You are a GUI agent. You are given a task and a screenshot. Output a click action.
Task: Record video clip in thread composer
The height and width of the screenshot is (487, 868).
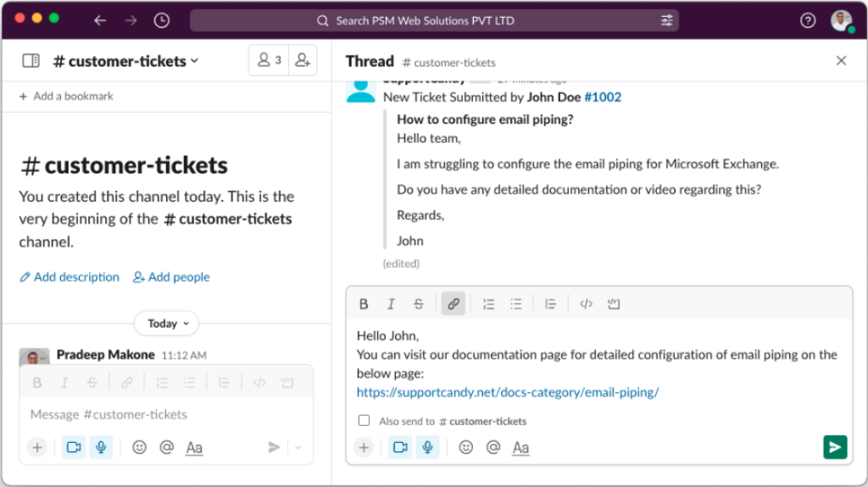[x=400, y=447]
